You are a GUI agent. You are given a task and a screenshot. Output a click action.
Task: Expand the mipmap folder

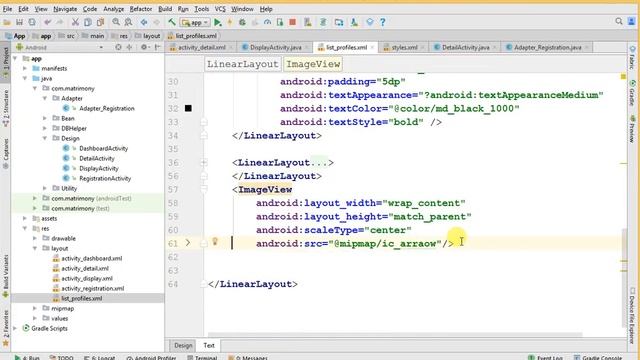(x=35, y=308)
